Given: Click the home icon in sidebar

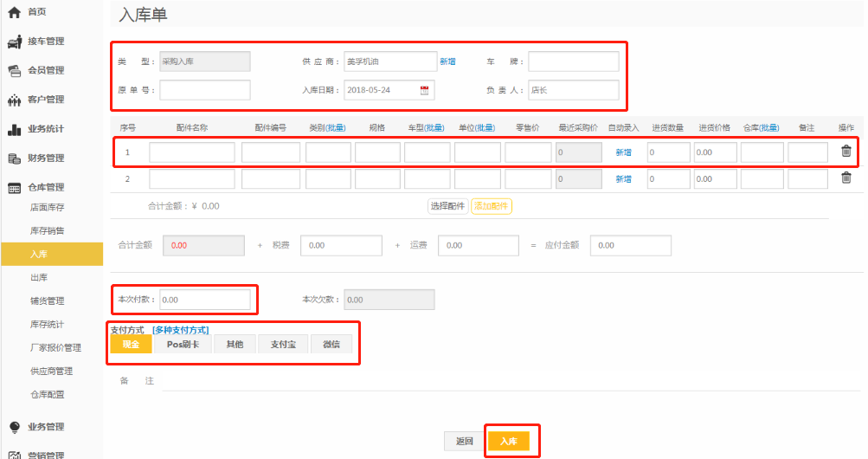Looking at the screenshot, I should [14, 12].
